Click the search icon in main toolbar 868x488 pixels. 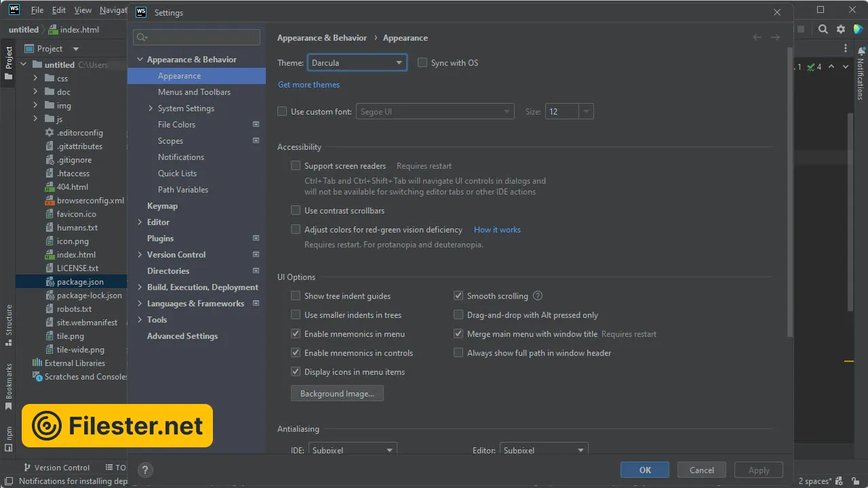point(823,30)
